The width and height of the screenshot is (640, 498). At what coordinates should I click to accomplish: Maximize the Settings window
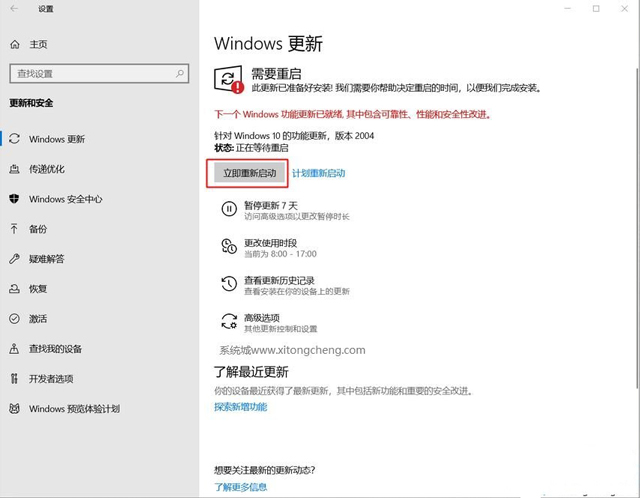tap(596, 9)
